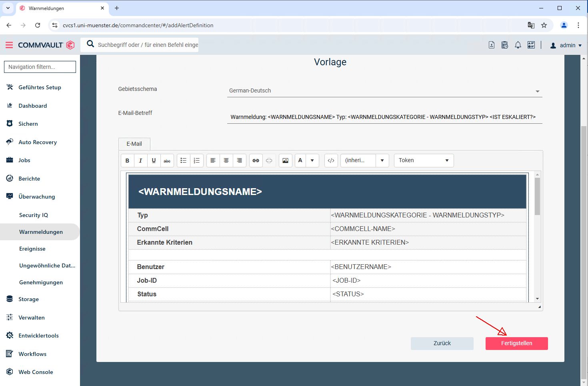Click the Fertigstellen button

coord(516,343)
